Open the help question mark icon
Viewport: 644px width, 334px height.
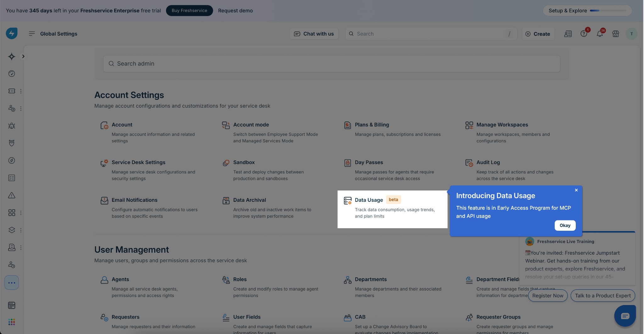click(x=584, y=34)
